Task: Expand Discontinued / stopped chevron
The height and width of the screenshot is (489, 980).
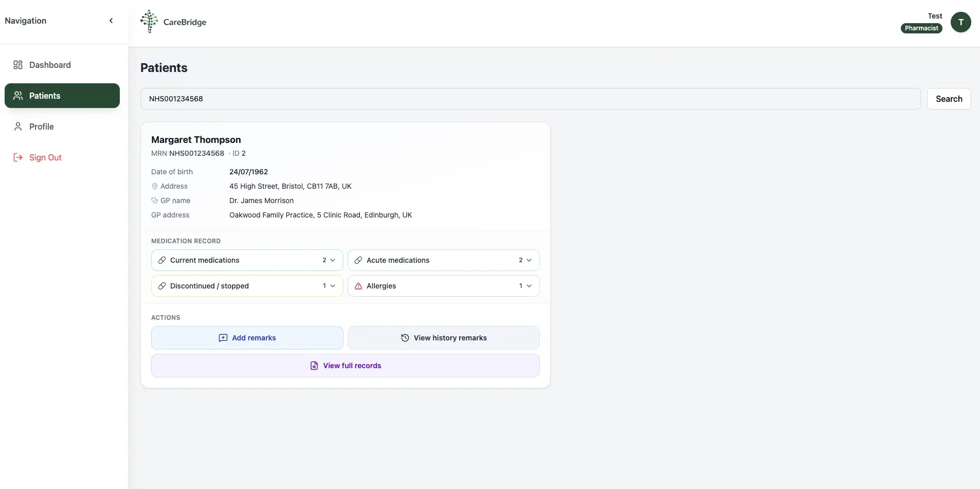Action: point(333,286)
